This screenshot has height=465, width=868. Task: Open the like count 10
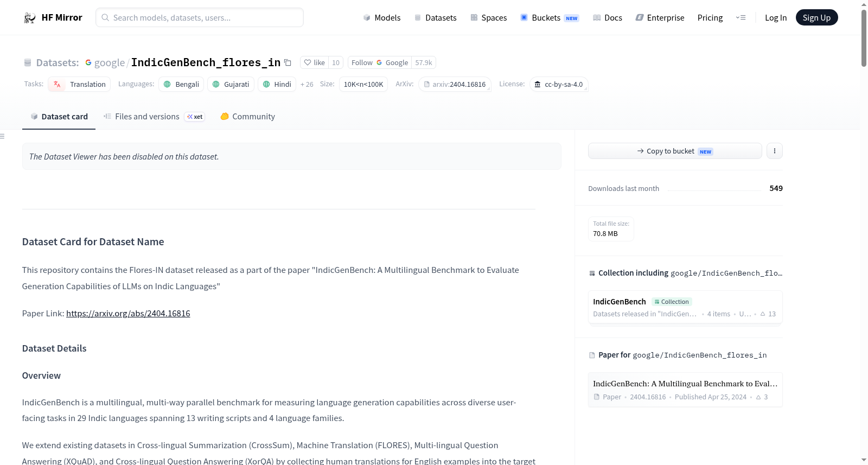(336, 62)
